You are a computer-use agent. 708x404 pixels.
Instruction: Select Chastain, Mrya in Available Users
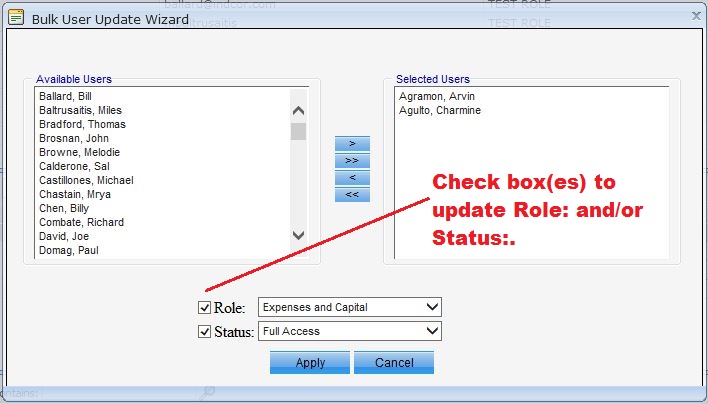pos(75,194)
